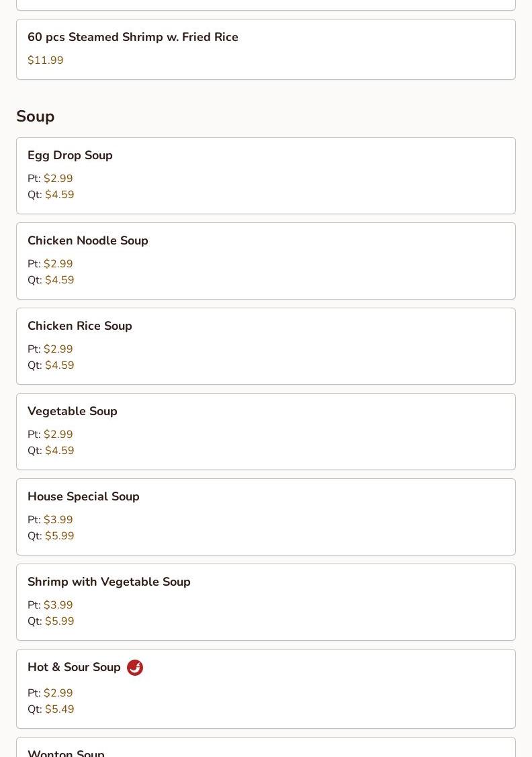Open the House Special Soup title
The height and width of the screenshot is (757, 532).
tap(83, 497)
